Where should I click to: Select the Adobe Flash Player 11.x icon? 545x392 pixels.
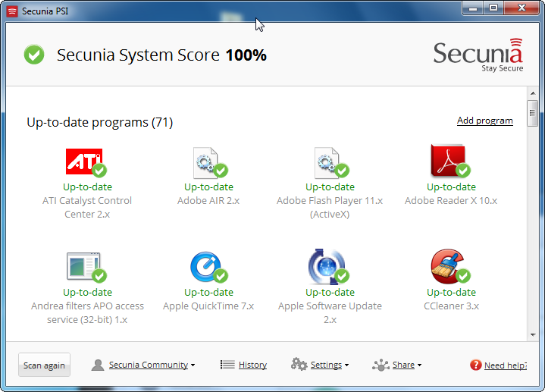331,163
